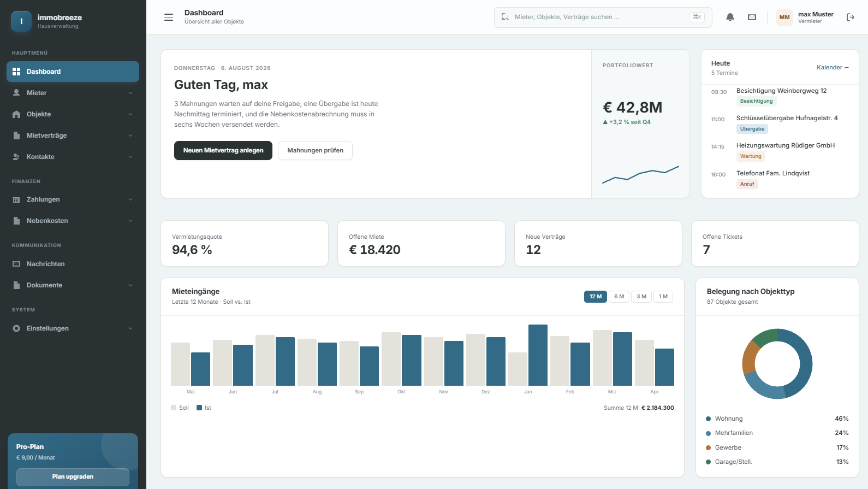Click Neuen Mietvertrag anlegen button

point(223,150)
